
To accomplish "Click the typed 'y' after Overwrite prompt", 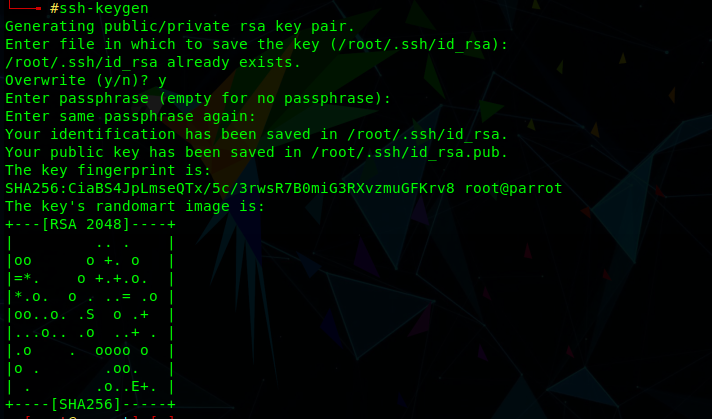I will [162, 81].
